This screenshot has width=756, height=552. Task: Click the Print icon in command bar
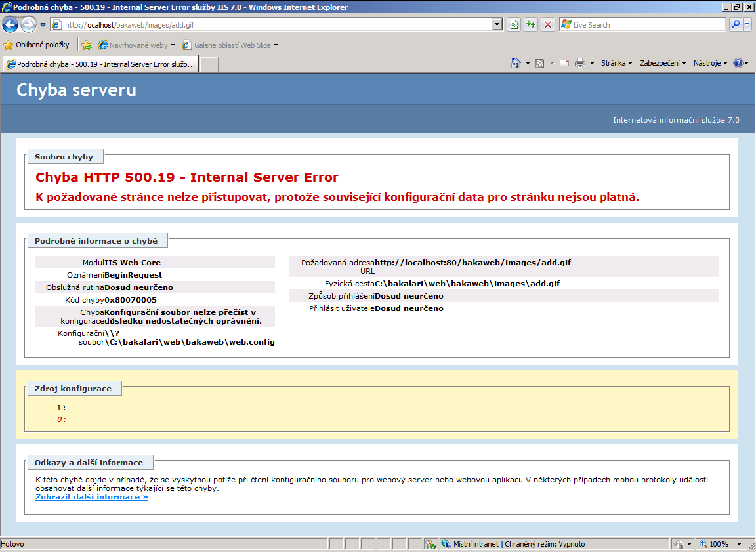pyautogui.click(x=580, y=63)
